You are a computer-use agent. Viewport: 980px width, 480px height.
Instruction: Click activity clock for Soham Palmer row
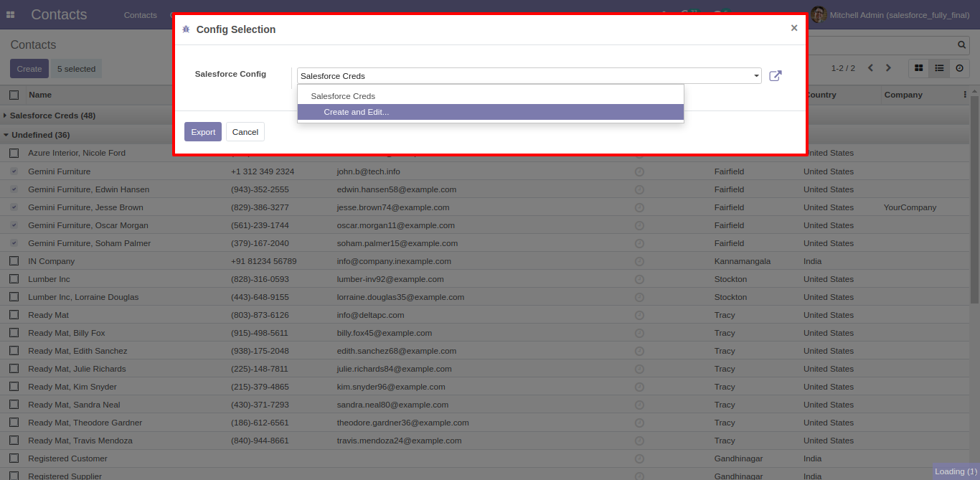639,243
